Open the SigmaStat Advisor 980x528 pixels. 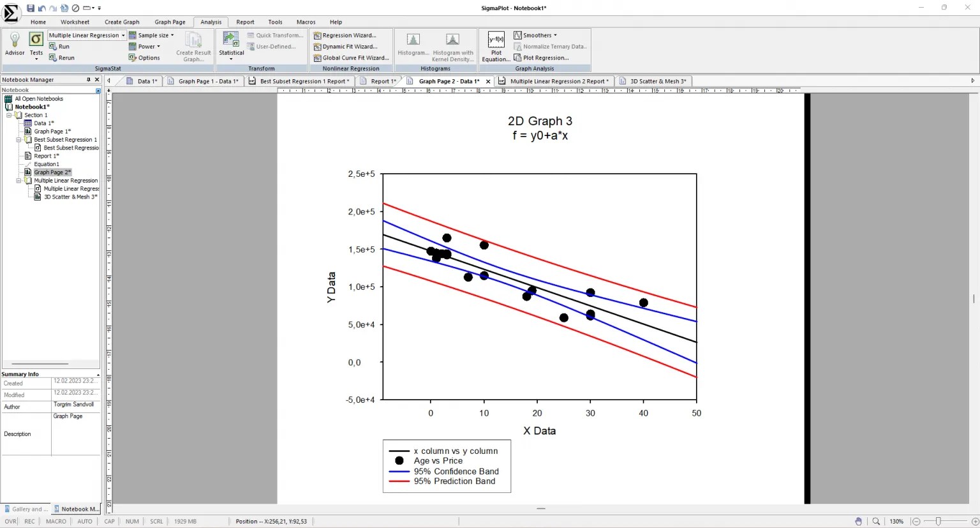click(x=14, y=45)
